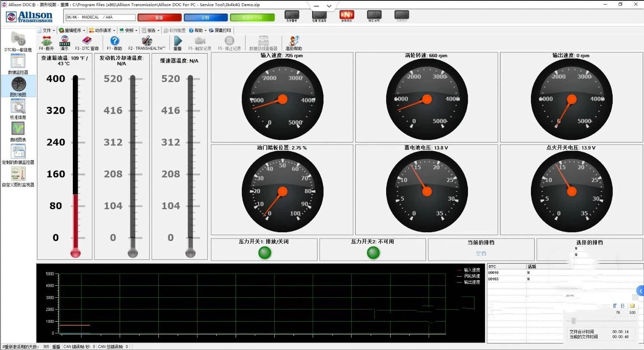Open 校准信息 sidebar view
This screenshot has height=350, width=644.
(18, 109)
